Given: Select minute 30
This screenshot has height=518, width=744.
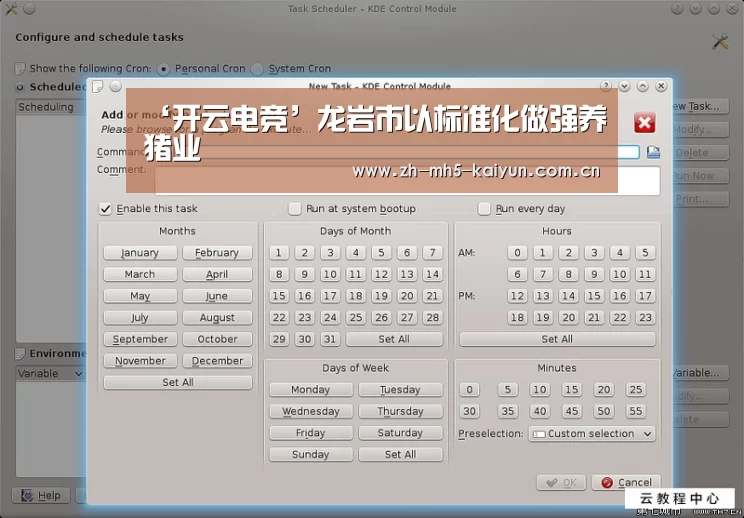Looking at the screenshot, I should point(469,411).
